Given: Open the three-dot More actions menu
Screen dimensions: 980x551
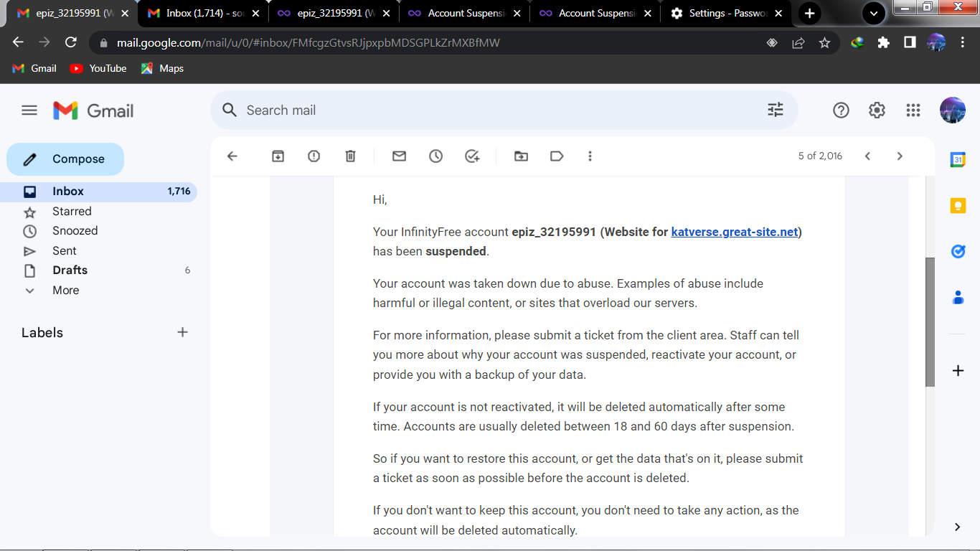Looking at the screenshot, I should (x=590, y=156).
